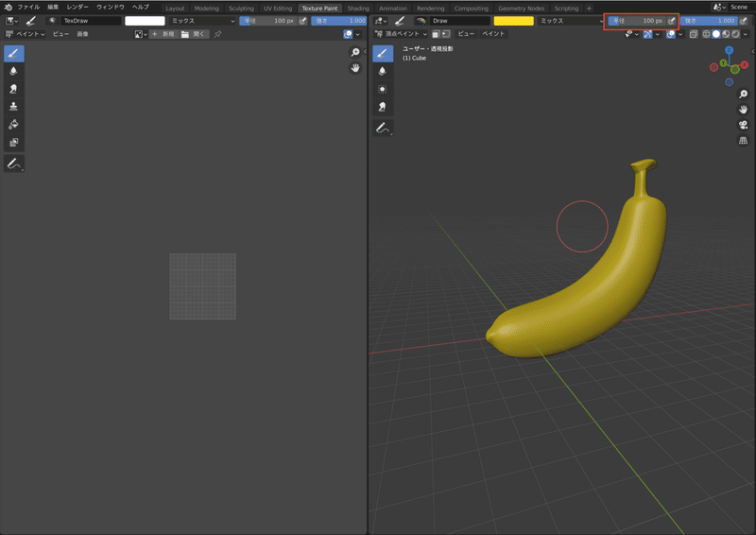Select the Fill bucket tool in image editor
Image resolution: width=756 pixels, height=535 pixels.
[13, 125]
